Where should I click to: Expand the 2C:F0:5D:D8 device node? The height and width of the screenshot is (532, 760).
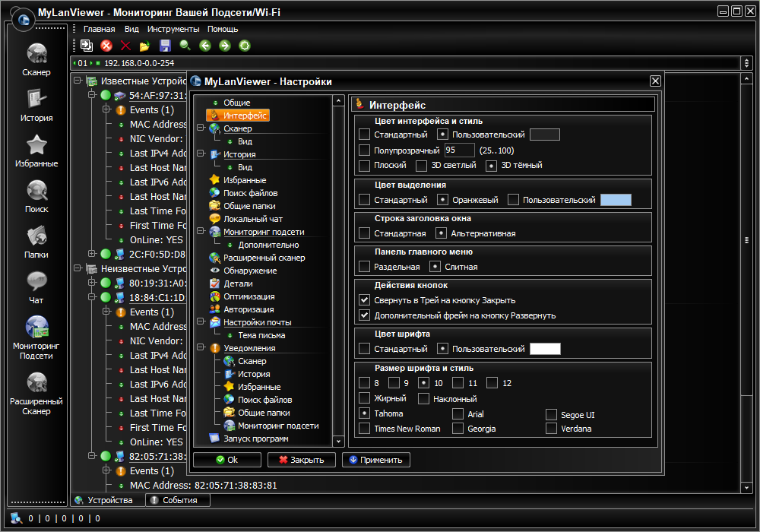92,253
